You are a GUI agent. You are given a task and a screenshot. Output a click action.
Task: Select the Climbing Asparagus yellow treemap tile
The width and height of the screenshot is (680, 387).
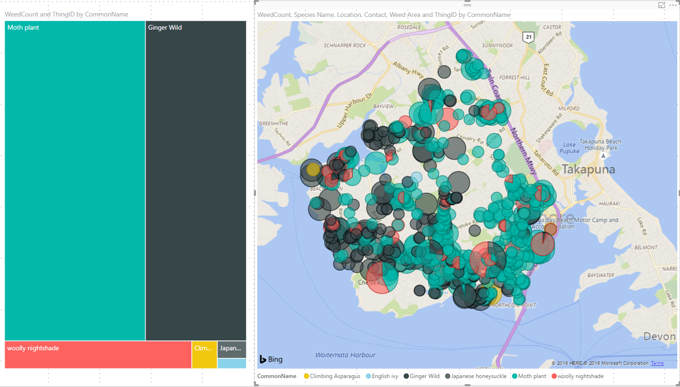click(x=205, y=355)
